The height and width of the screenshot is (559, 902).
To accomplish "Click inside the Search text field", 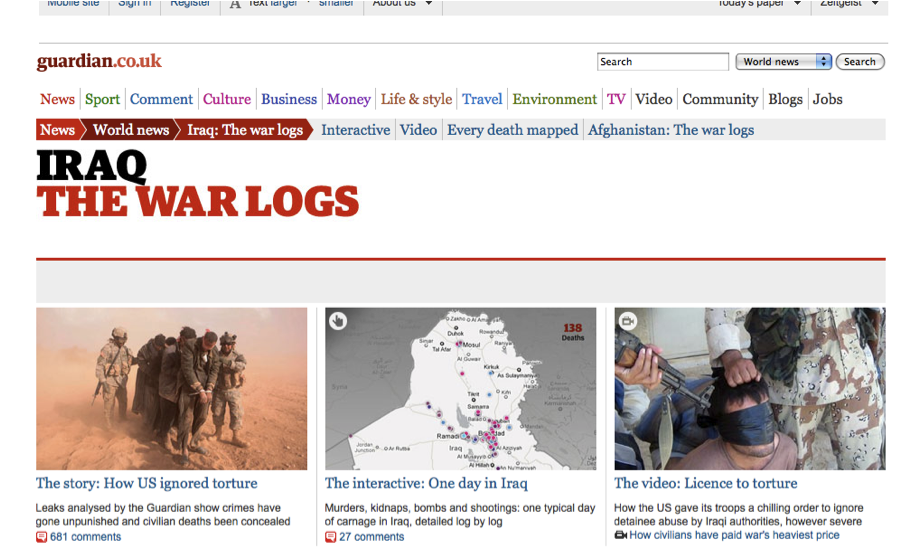I will [x=663, y=62].
